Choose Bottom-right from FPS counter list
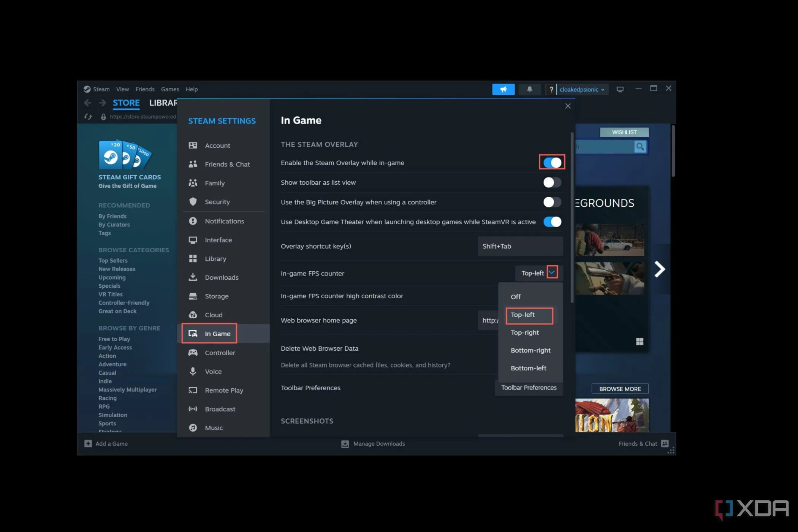The image size is (798, 532). tap(530, 350)
